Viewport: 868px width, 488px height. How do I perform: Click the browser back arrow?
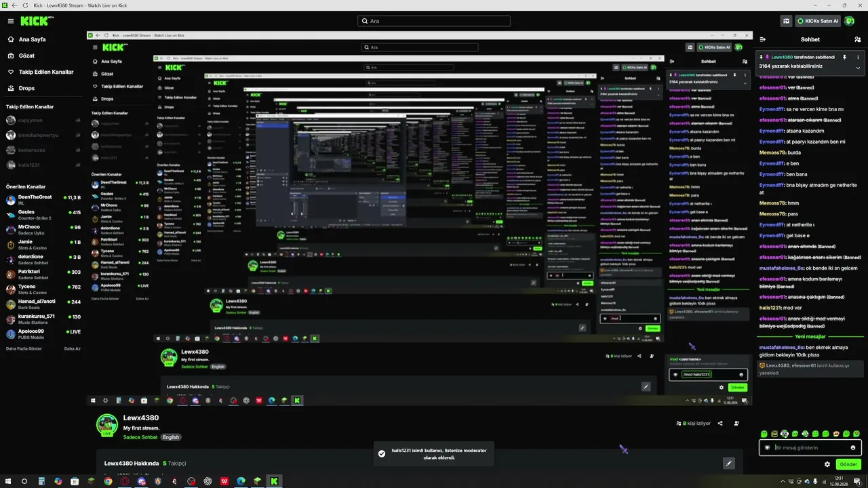[15, 5]
